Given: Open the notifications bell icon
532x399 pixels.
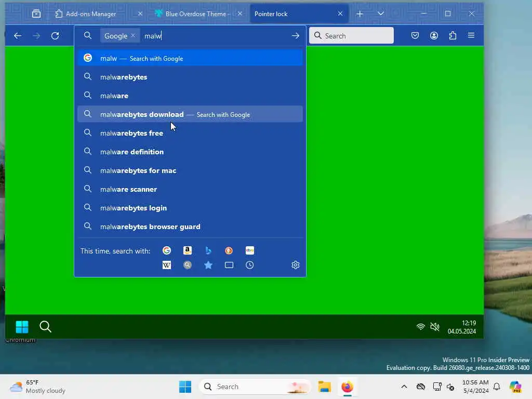Looking at the screenshot, I should (497, 387).
